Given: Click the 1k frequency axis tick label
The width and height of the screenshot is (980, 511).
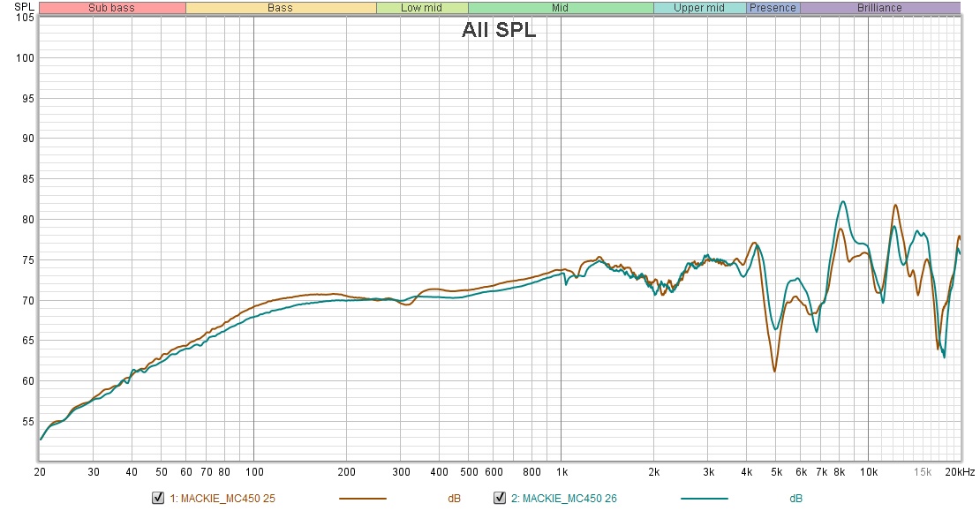Looking at the screenshot, I should [562, 472].
